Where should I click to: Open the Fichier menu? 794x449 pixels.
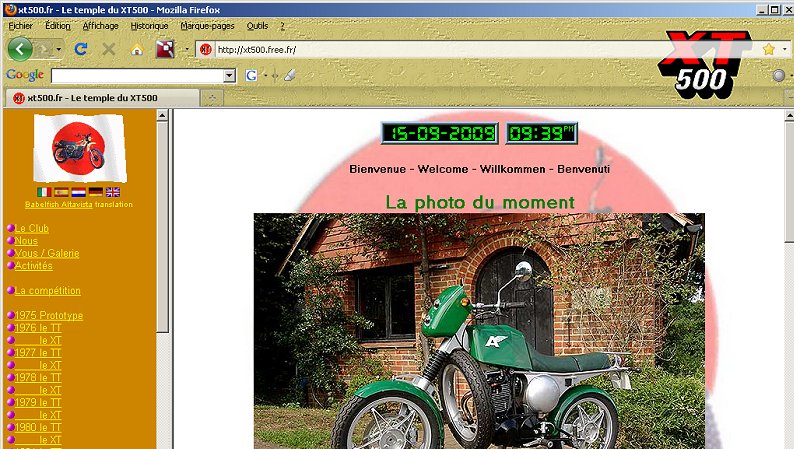tap(20, 26)
